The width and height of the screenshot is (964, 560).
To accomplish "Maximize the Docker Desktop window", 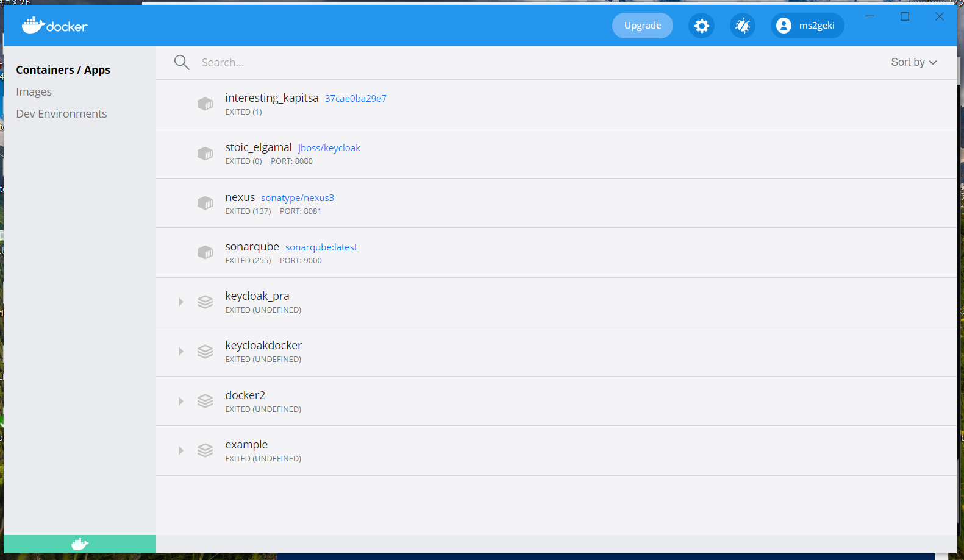I will pyautogui.click(x=905, y=16).
